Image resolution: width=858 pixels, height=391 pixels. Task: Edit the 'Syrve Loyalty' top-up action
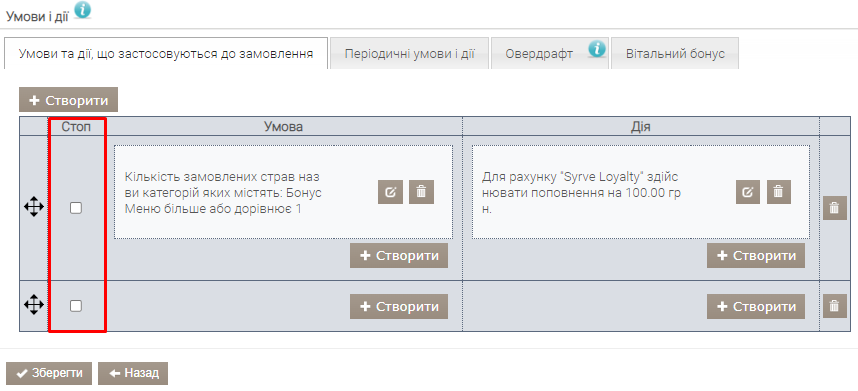pyautogui.click(x=747, y=192)
